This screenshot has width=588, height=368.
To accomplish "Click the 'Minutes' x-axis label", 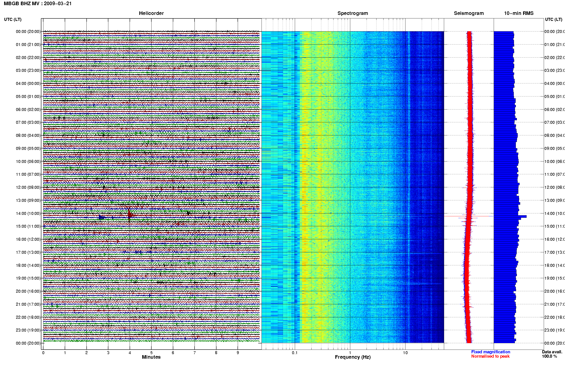I will point(151,357).
